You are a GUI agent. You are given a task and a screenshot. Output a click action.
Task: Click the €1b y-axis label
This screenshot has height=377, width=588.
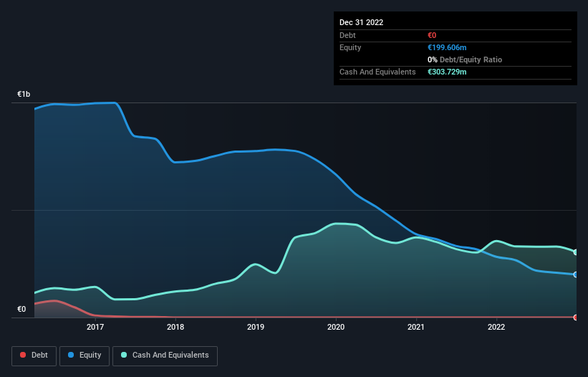(x=24, y=94)
